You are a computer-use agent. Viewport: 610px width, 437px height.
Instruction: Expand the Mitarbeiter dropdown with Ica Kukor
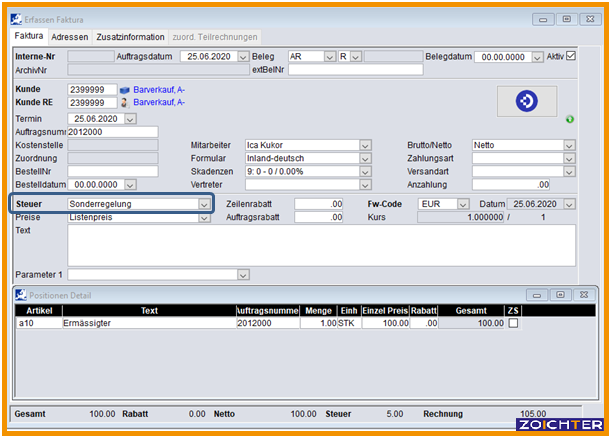tap(365, 145)
